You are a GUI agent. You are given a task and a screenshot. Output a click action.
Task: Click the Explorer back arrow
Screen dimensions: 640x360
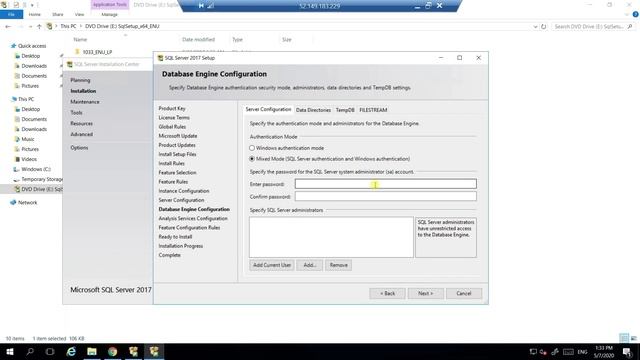(8, 27)
